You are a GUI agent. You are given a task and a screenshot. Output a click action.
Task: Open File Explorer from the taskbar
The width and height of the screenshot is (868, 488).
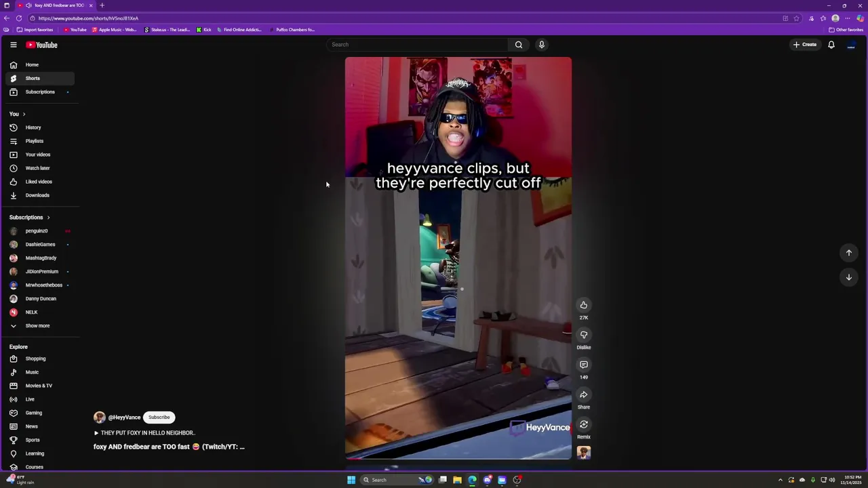(x=458, y=480)
